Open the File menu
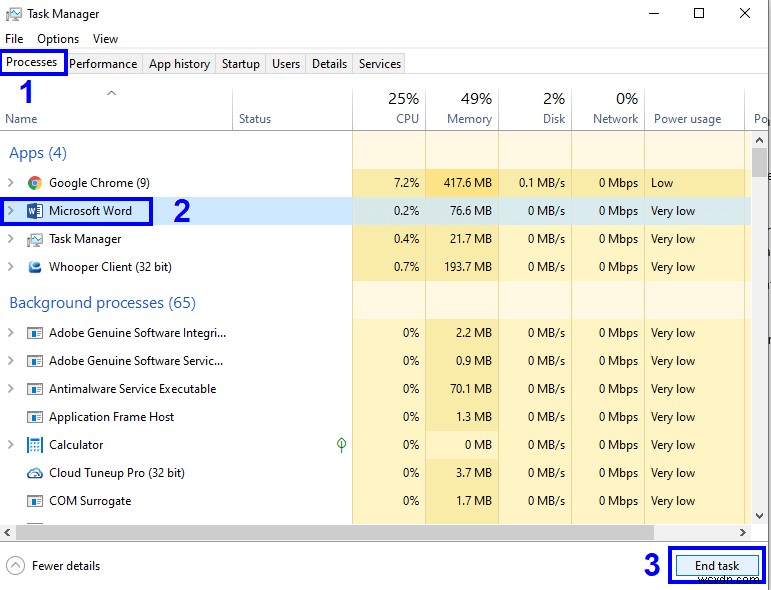Image resolution: width=771 pixels, height=590 pixels. [x=14, y=39]
